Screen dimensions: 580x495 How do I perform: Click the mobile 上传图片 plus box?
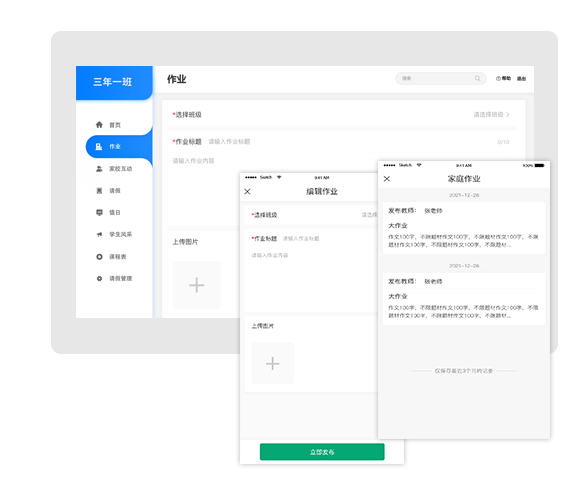point(273,363)
